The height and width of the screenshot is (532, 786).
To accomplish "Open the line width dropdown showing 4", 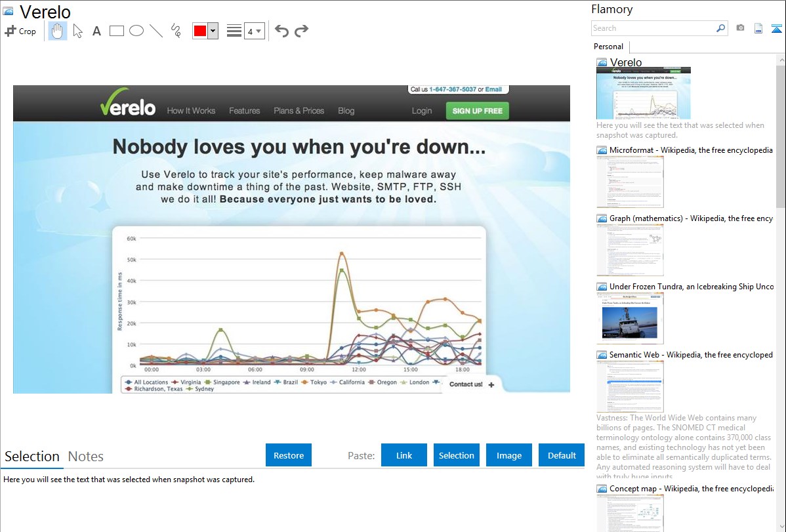I will pos(255,31).
